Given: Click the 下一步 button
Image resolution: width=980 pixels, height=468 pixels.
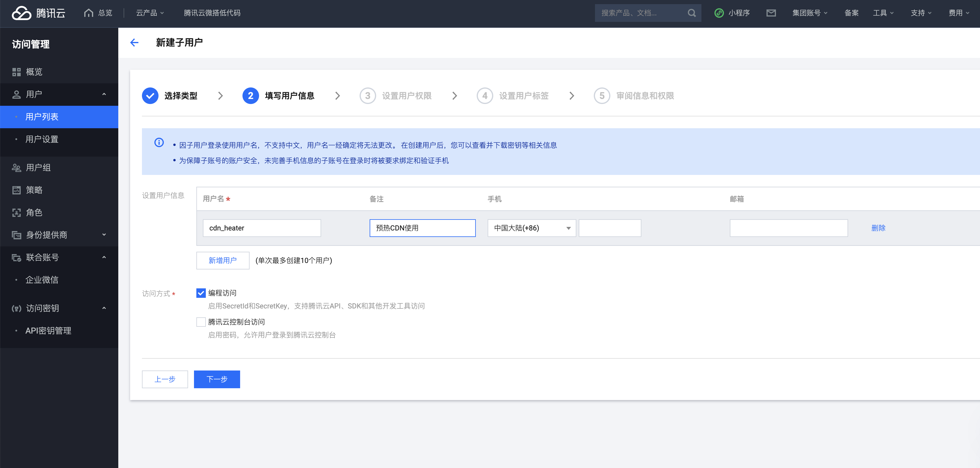Looking at the screenshot, I should (x=216, y=379).
